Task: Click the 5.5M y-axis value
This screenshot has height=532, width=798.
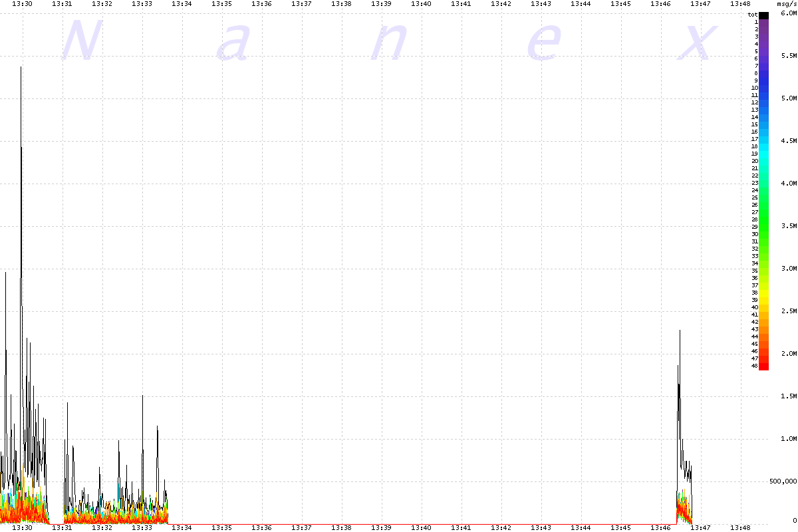Action: coord(789,56)
